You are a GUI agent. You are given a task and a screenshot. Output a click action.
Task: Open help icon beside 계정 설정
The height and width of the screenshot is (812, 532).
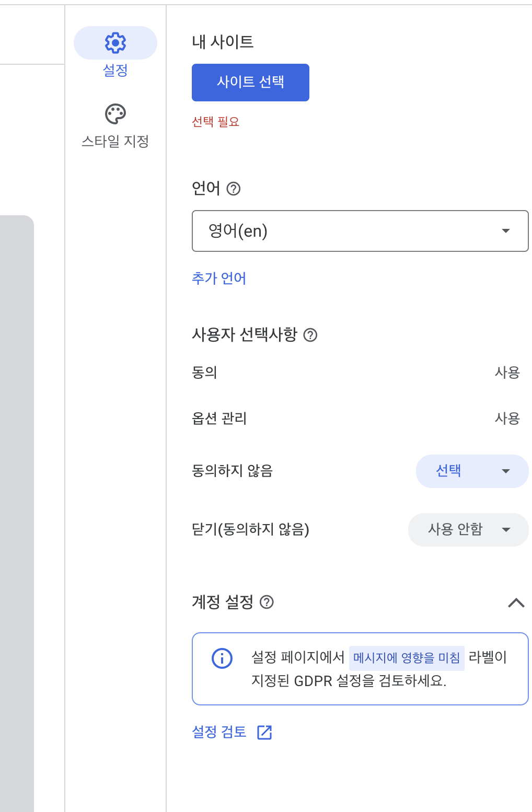[x=267, y=602]
